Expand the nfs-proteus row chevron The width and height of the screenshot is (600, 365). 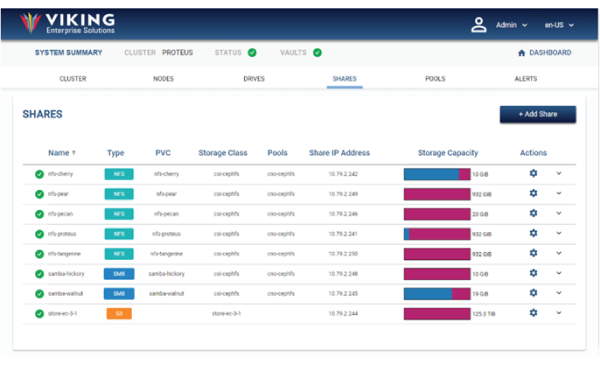559,233
